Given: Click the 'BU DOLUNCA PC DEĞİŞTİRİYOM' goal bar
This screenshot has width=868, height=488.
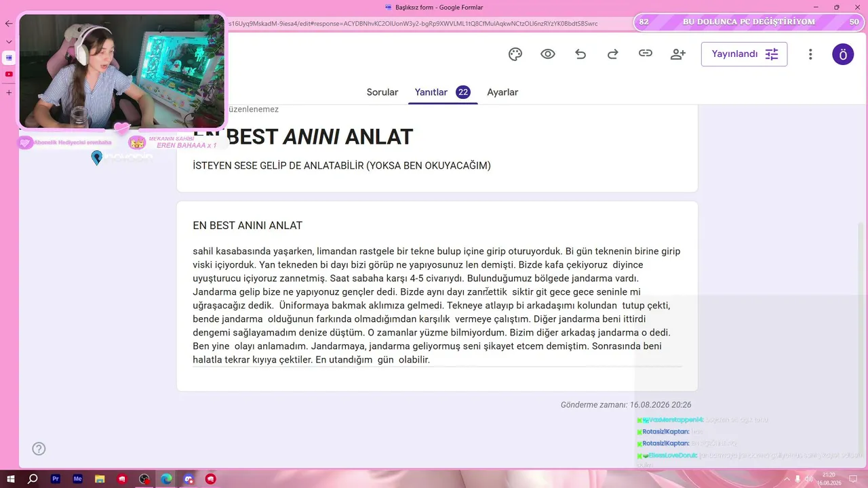Looking at the screenshot, I should (749, 22).
